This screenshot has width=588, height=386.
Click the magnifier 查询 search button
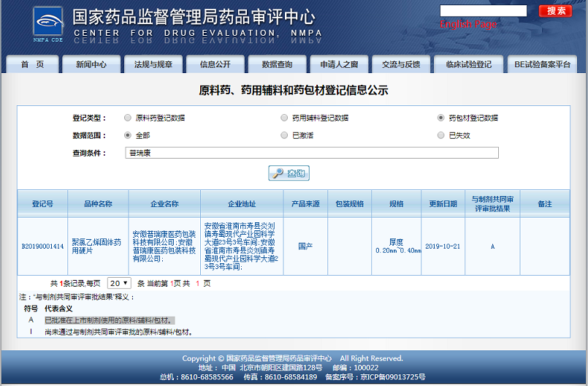pyautogui.click(x=289, y=173)
